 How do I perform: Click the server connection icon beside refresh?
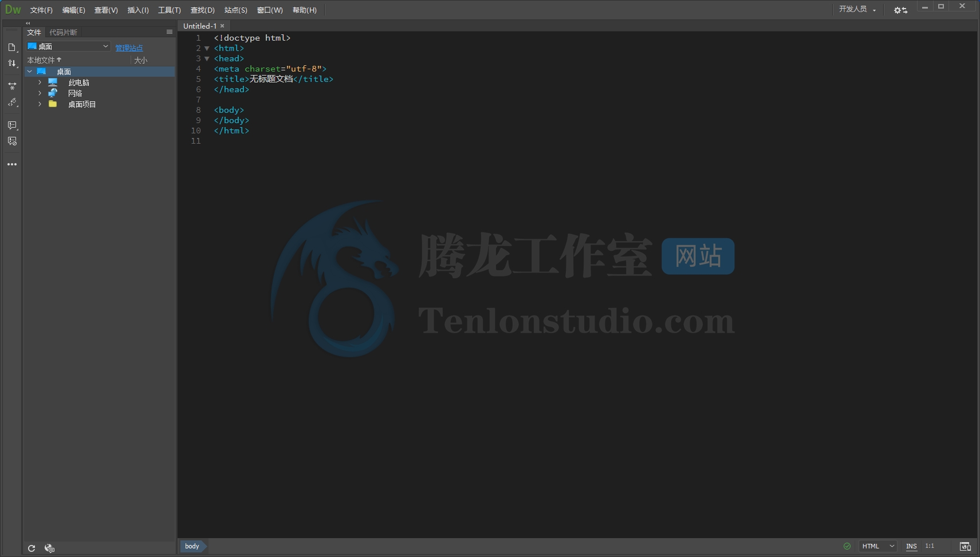tap(49, 548)
